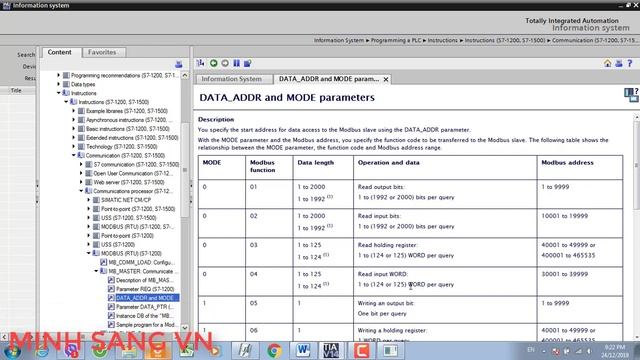Close the DATA_ADDR and MODE tab
Viewport: 640px width, 360px height.
coord(386,79)
